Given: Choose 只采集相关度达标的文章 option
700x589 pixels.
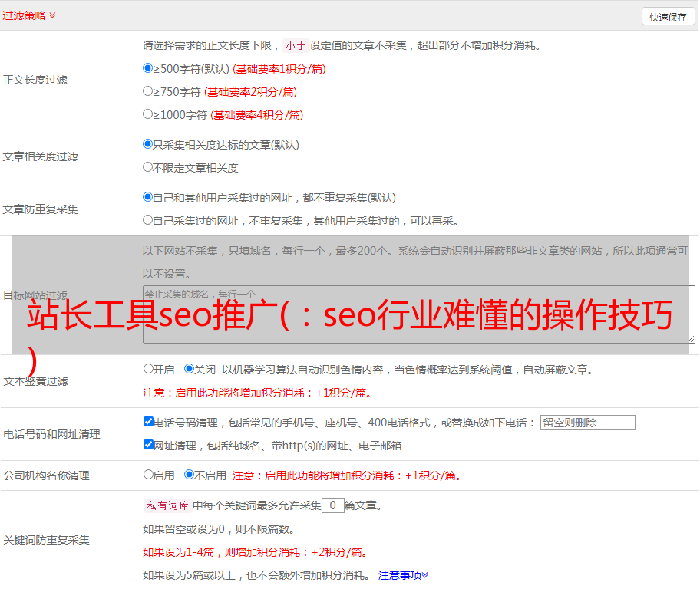Looking at the screenshot, I should coord(148,144).
